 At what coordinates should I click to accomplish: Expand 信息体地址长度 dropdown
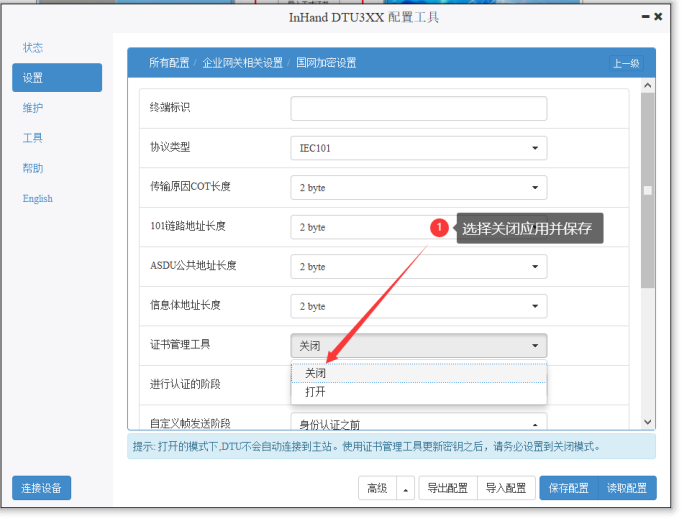pos(418,306)
